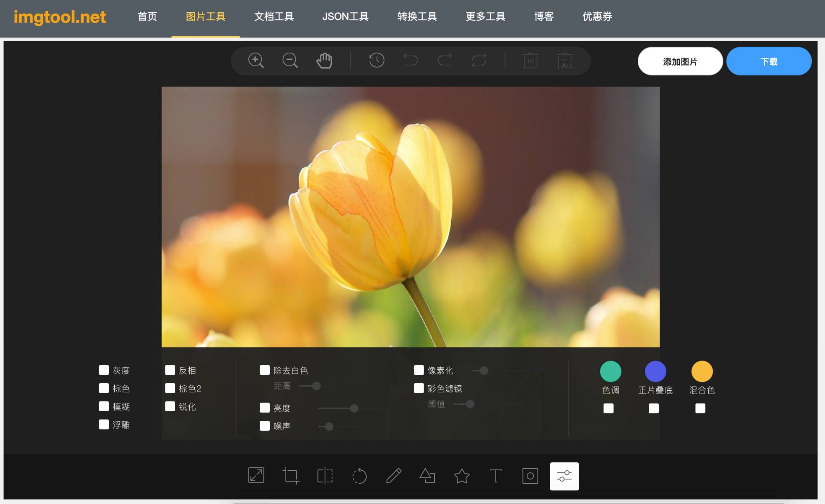The width and height of the screenshot is (825, 504).
Task: Click the 添加图片 button
Action: (x=680, y=61)
